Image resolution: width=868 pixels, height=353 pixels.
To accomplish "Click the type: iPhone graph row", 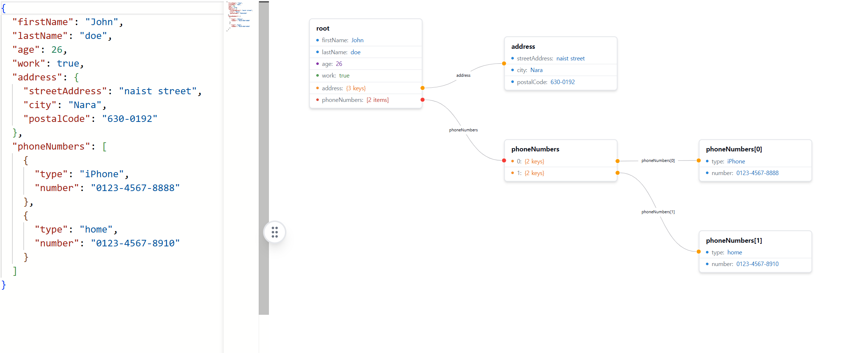I will (x=755, y=161).
